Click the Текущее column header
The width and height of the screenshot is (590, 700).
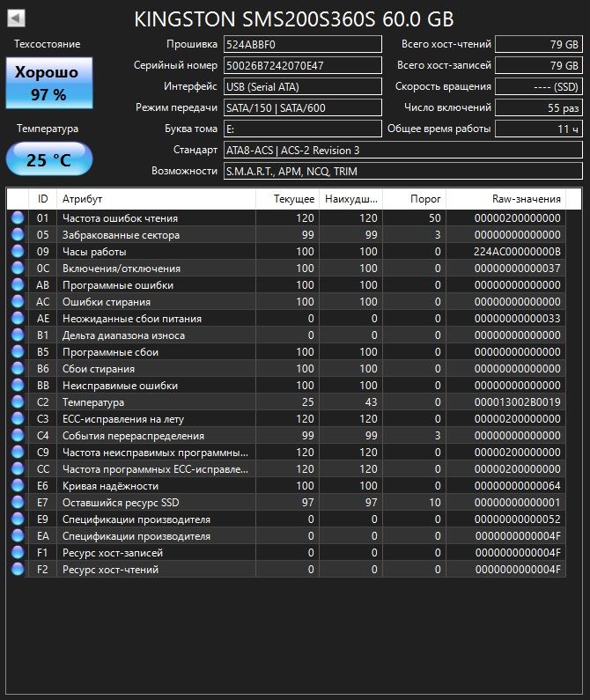coord(287,199)
